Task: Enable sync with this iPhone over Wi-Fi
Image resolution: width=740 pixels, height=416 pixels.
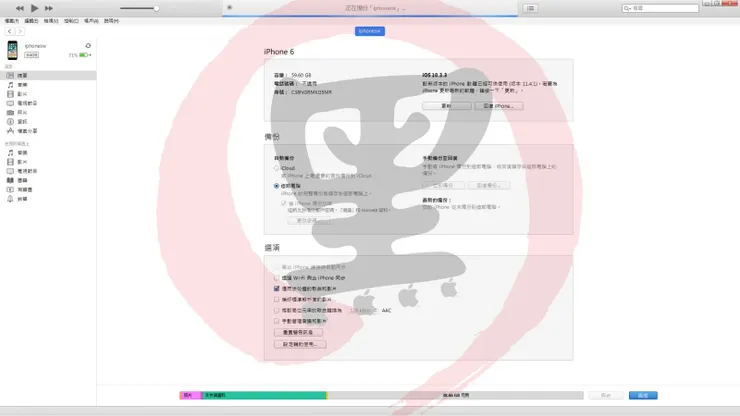Action: coord(277,278)
